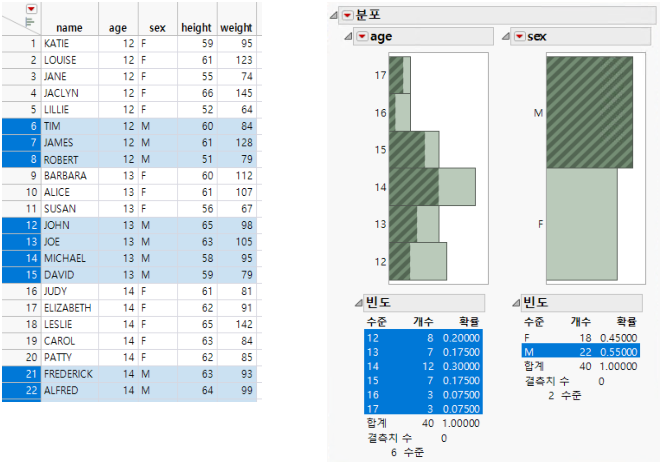Collapse the age 빈도 table
The width and height of the screenshot is (663, 464).
coord(359,302)
